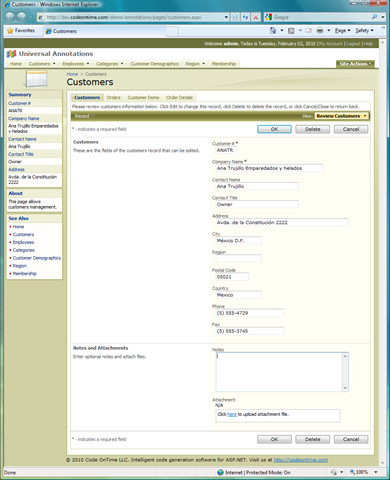Screen dimensions: 390x480
Task: Open Membership link under See Also
Action: click(25, 274)
